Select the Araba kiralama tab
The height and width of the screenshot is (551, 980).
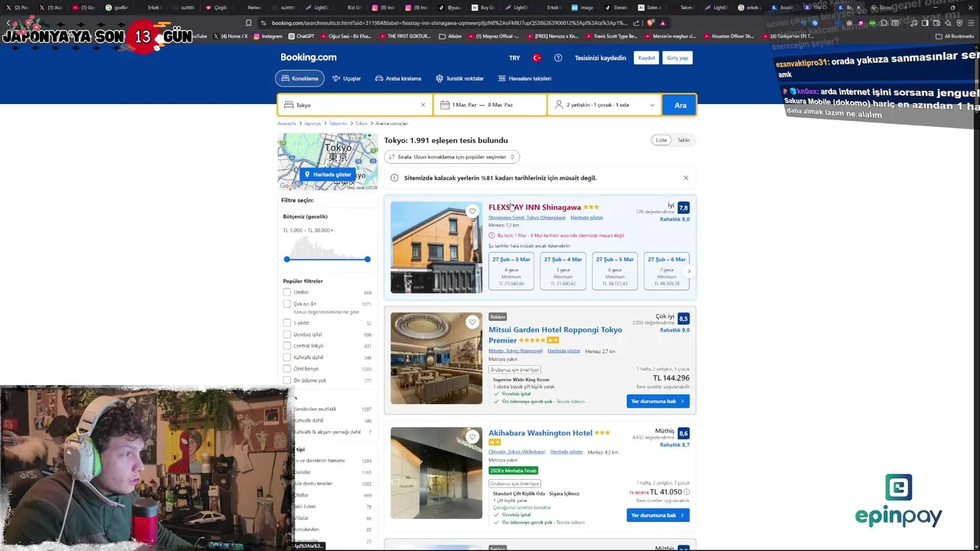[398, 78]
